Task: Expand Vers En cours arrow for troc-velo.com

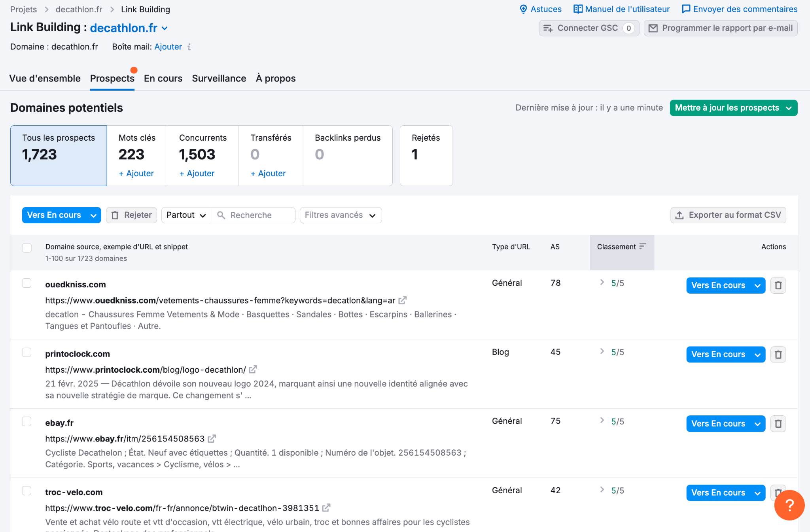Action: pos(758,493)
